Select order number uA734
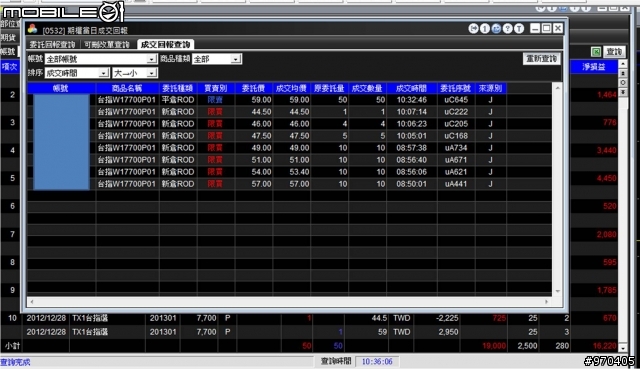 (456, 148)
